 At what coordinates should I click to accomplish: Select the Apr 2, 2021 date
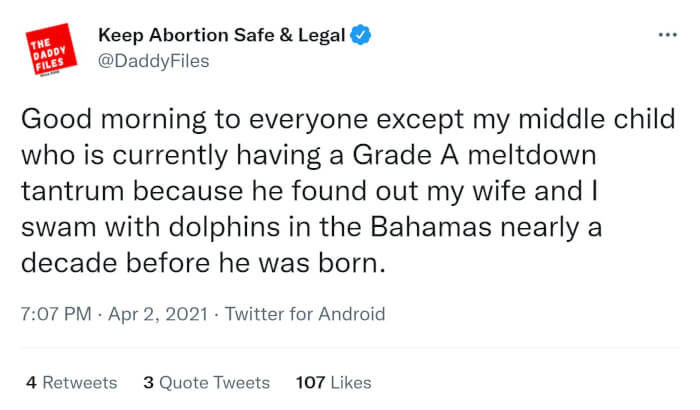point(154,314)
